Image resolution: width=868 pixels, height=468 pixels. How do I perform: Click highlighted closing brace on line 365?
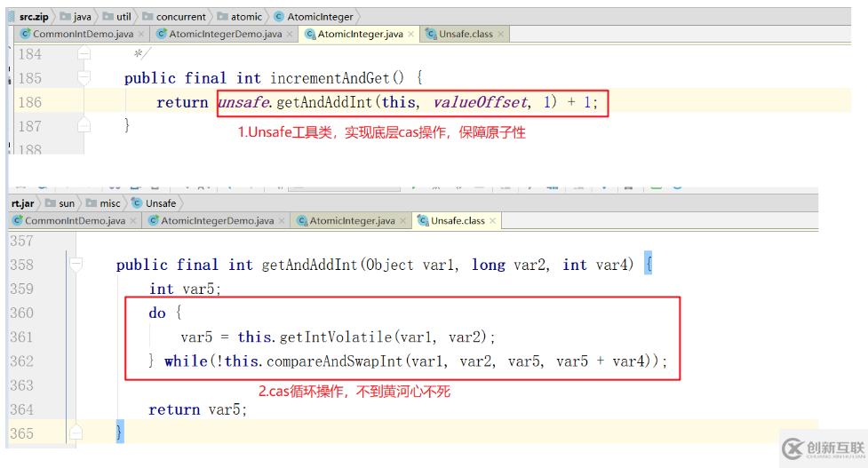coord(120,432)
